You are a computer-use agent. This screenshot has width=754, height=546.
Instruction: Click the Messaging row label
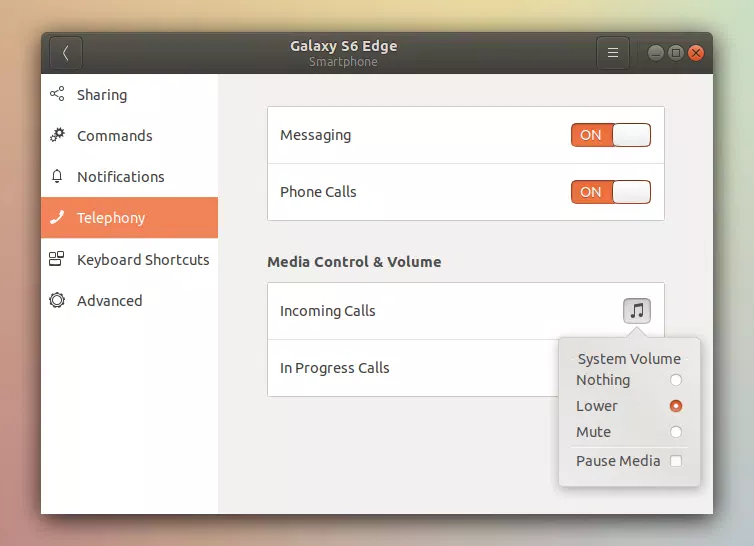coord(315,135)
